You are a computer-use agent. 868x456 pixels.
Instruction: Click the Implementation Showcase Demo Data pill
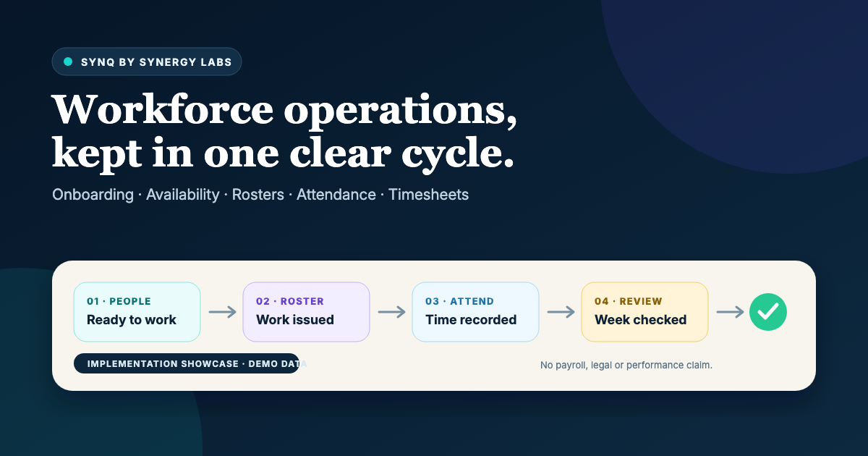click(x=187, y=363)
